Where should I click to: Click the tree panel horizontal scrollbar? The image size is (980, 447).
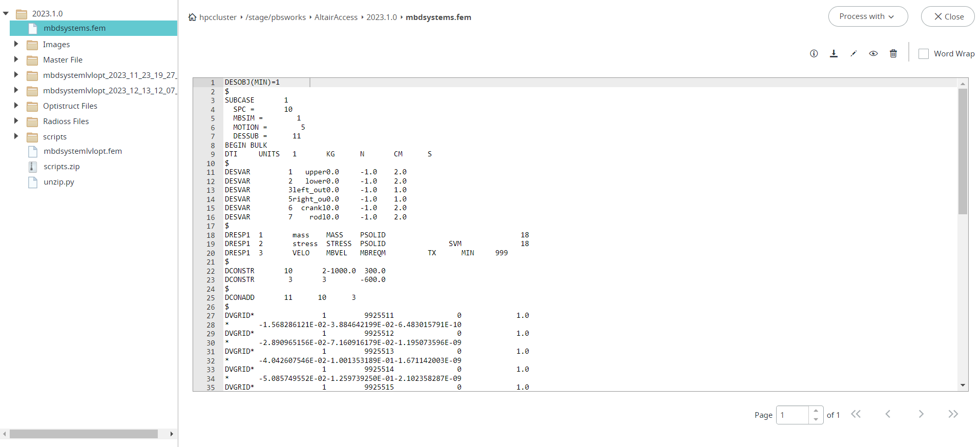(84, 434)
